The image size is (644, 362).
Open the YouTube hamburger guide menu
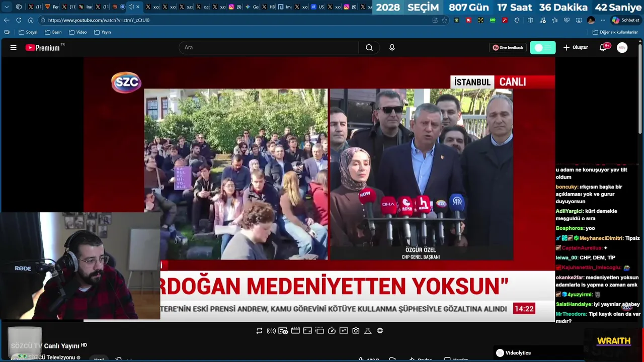[14, 48]
